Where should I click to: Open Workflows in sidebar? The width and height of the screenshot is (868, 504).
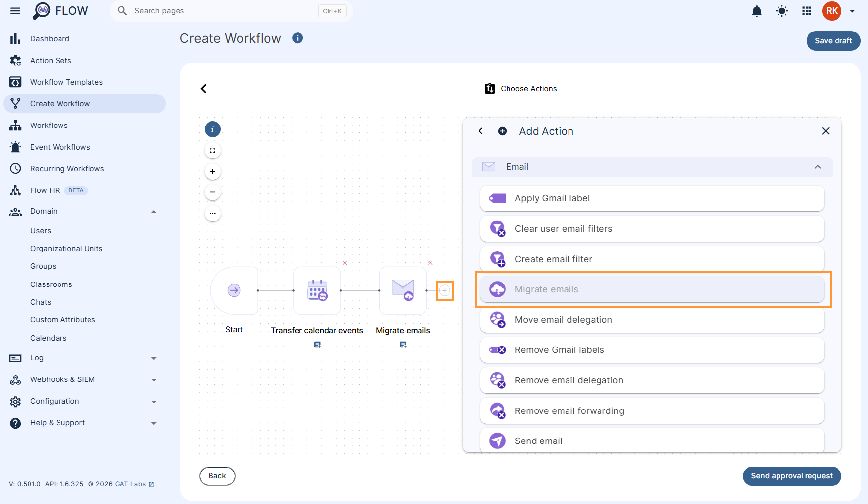click(x=85, y=126)
